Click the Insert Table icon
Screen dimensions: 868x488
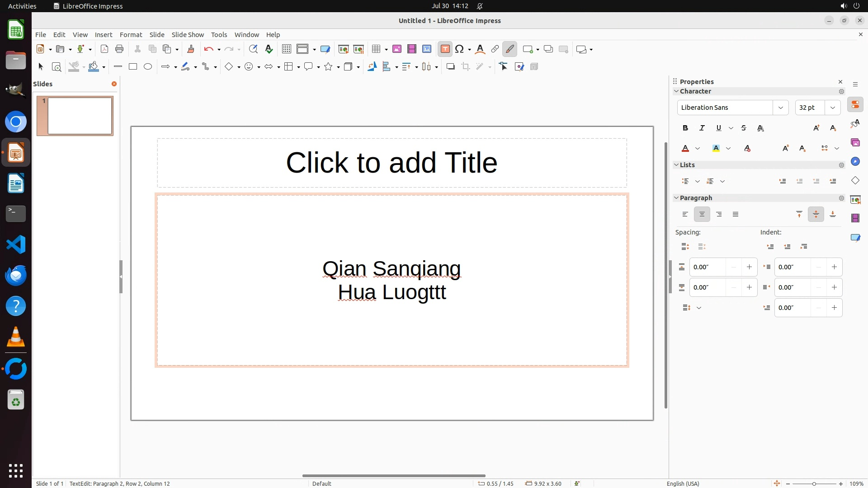coord(376,49)
